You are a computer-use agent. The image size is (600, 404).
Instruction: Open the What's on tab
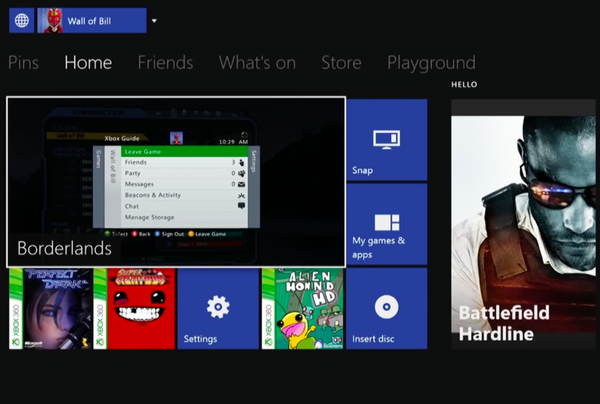coord(257,62)
